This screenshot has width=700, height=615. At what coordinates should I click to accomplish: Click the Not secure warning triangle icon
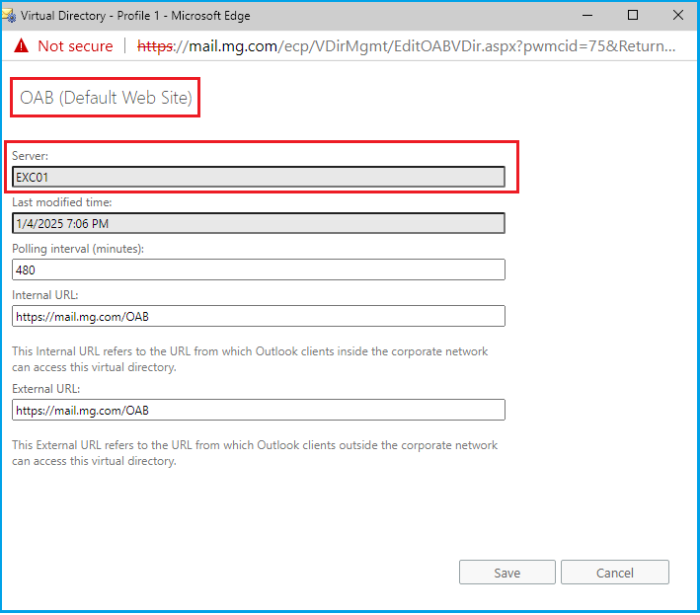coord(22,46)
